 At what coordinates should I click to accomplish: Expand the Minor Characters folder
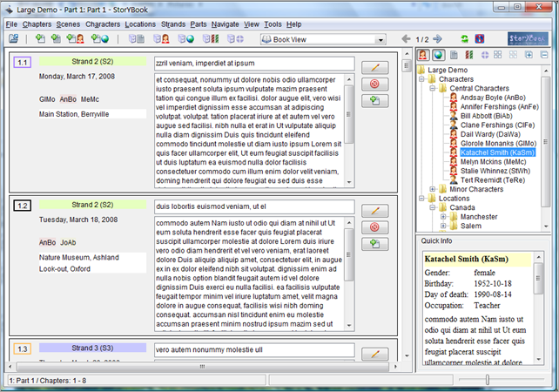coord(434,189)
